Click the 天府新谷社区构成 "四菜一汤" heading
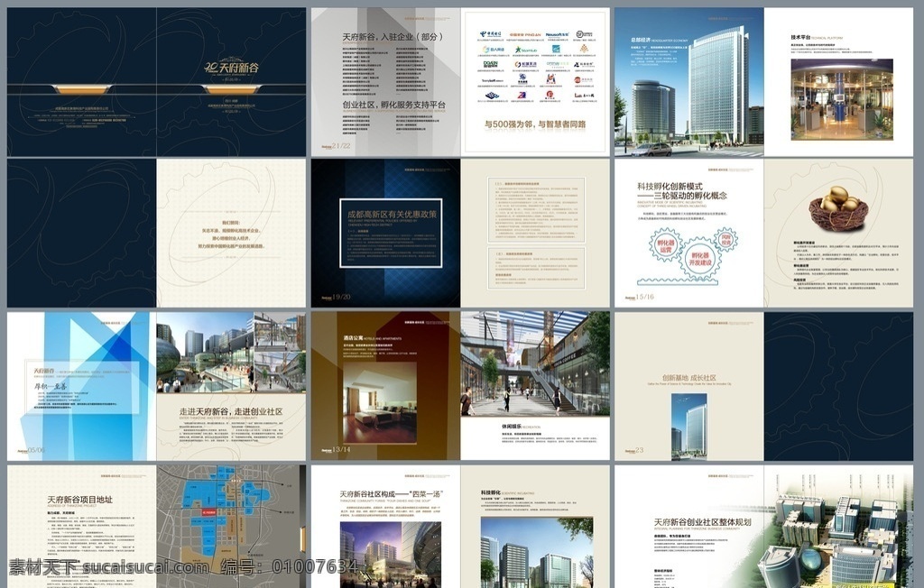This screenshot has height=588, width=924. tap(391, 493)
